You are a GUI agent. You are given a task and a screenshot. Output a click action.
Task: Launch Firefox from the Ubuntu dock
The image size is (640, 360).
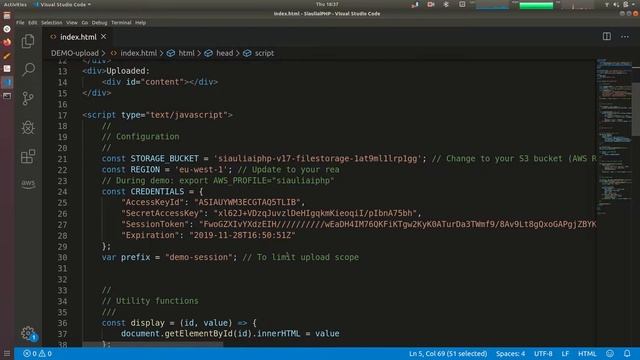[x=7, y=42]
